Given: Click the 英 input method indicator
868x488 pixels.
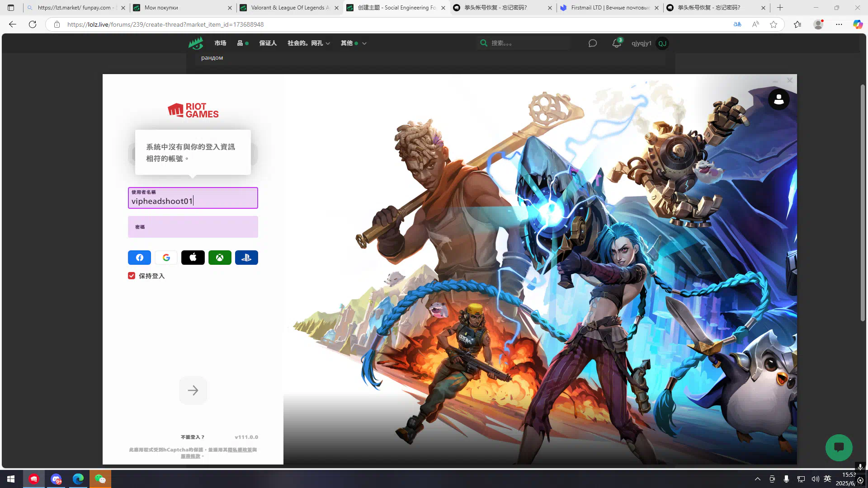Looking at the screenshot, I should pos(827,479).
